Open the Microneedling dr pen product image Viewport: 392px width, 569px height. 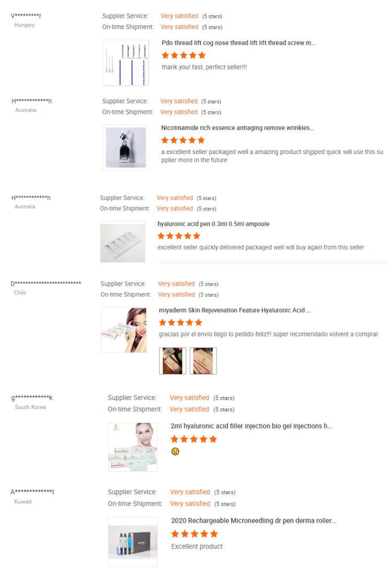[133, 541]
